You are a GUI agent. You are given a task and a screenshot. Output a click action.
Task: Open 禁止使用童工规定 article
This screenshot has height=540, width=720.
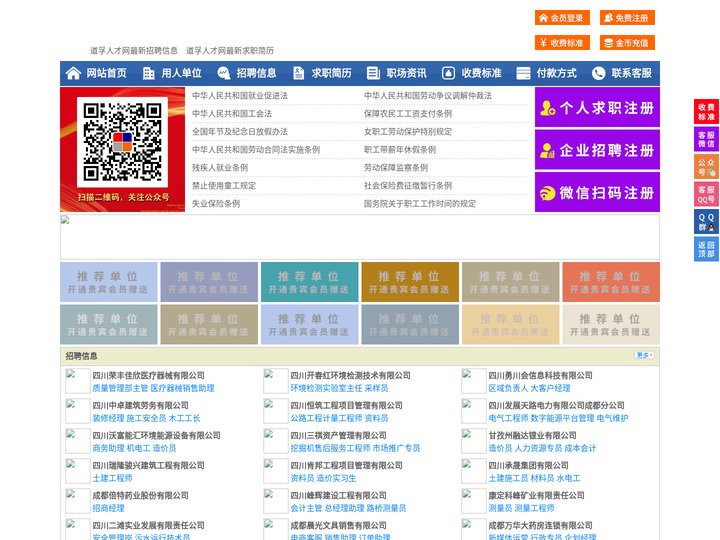(224, 186)
